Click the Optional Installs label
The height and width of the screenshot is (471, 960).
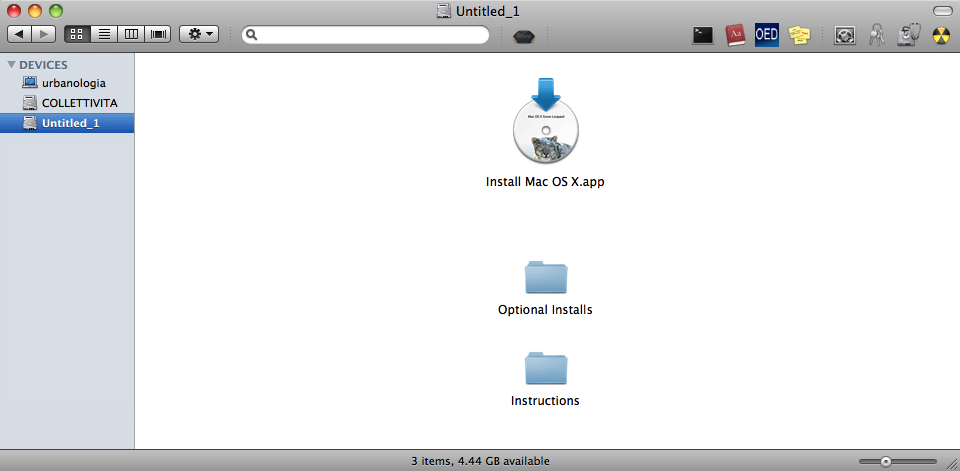pos(546,310)
